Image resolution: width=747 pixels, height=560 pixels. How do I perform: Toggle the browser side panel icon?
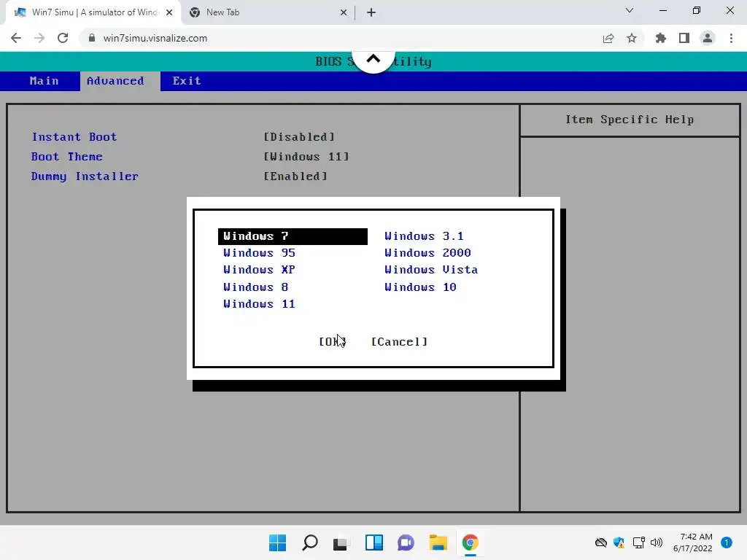click(x=684, y=38)
